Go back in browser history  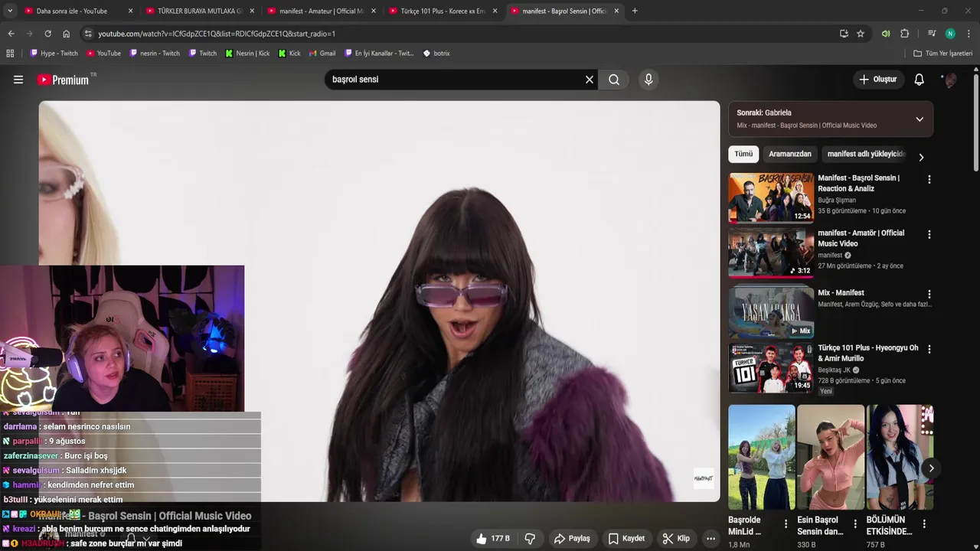point(11,34)
